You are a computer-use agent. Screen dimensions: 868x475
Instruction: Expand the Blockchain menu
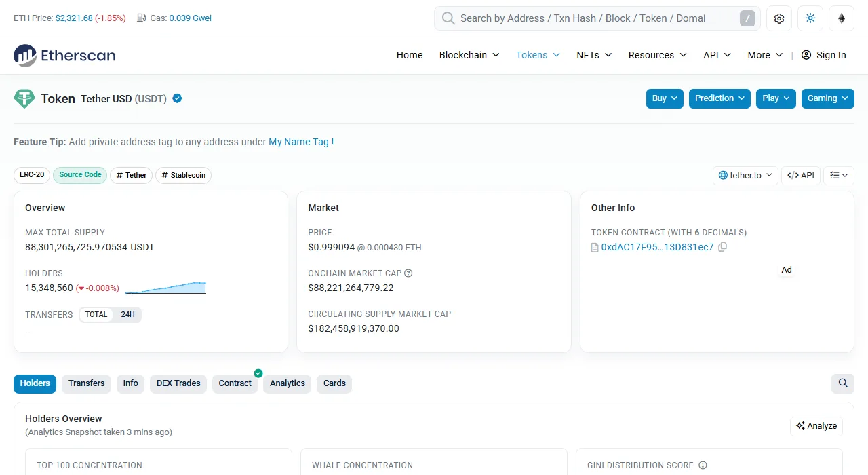click(x=469, y=55)
